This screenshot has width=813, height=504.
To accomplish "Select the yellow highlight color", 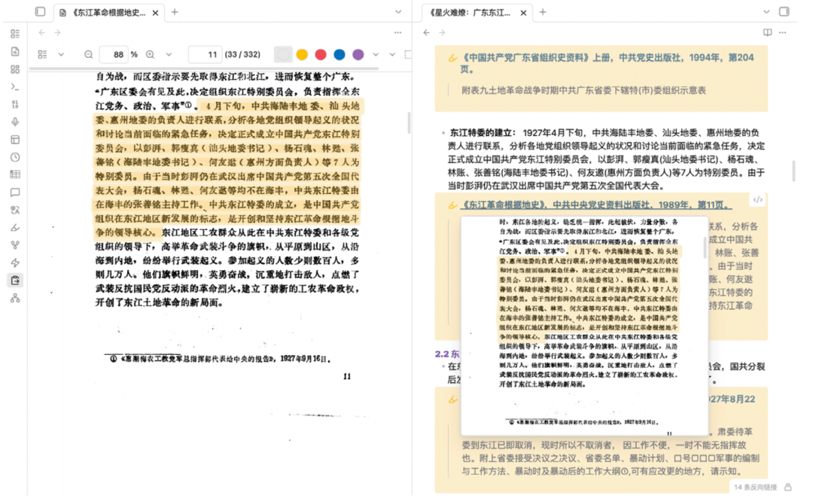I will point(303,54).
